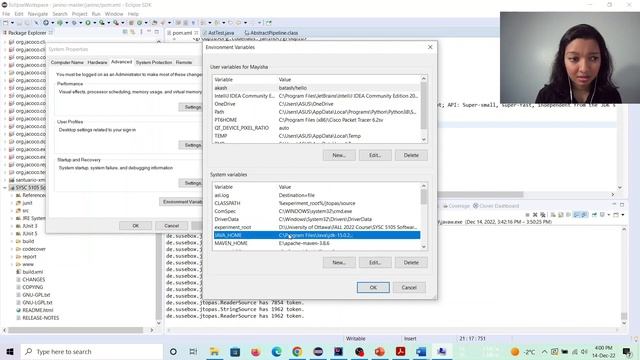Click the Windows Start button
This screenshot has width=640, height=360.
pos(10,351)
